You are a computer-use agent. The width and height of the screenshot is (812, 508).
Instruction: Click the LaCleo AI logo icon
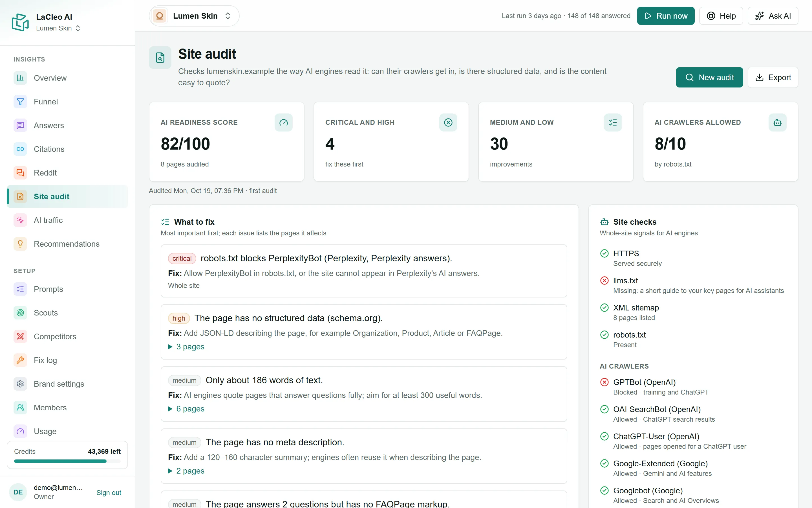point(20,22)
